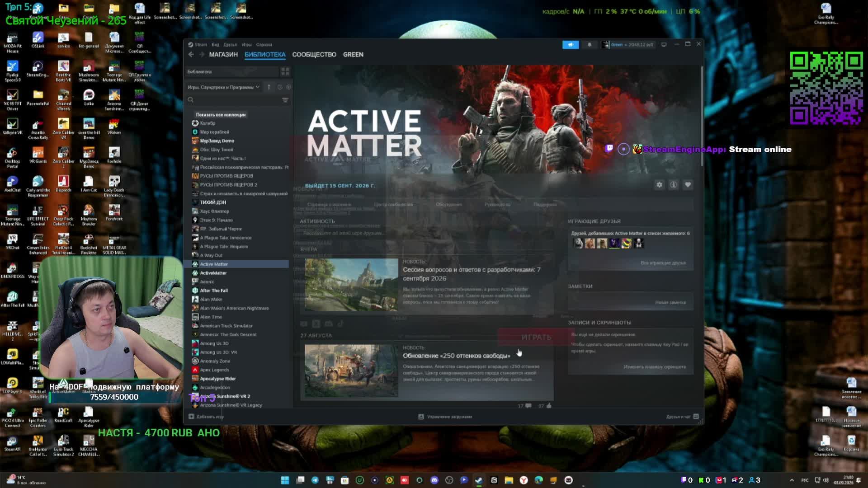Open Steam announcements megaphone button
This screenshot has height=488, width=868.
(571, 45)
